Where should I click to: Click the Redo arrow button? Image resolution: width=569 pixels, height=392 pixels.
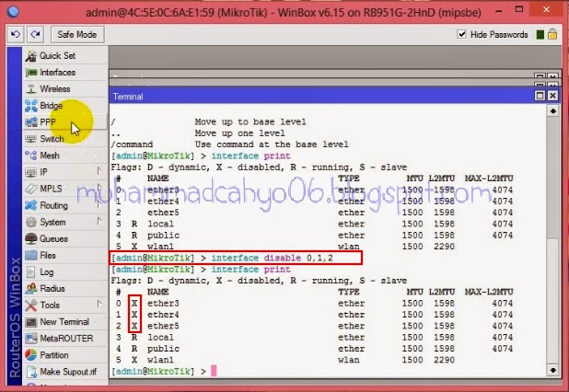pyautogui.click(x=35, y=34)
